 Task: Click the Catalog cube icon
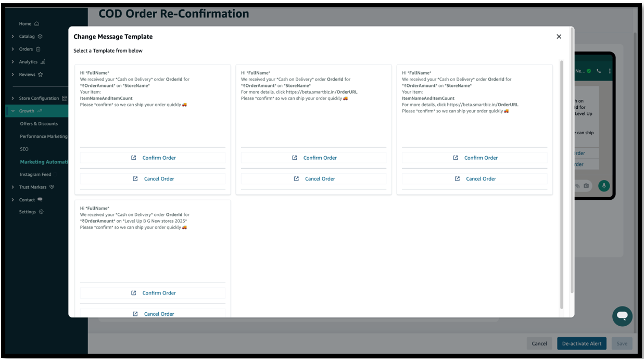[40, 36]
